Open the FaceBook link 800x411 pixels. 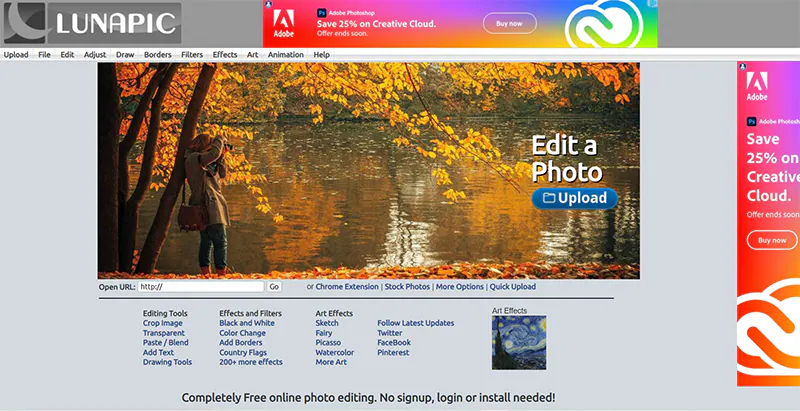[394, 343]
